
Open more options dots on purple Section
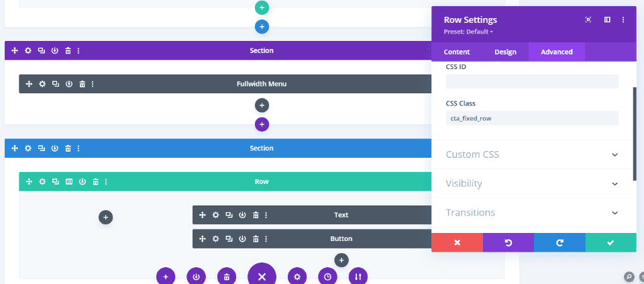(78, 50)
